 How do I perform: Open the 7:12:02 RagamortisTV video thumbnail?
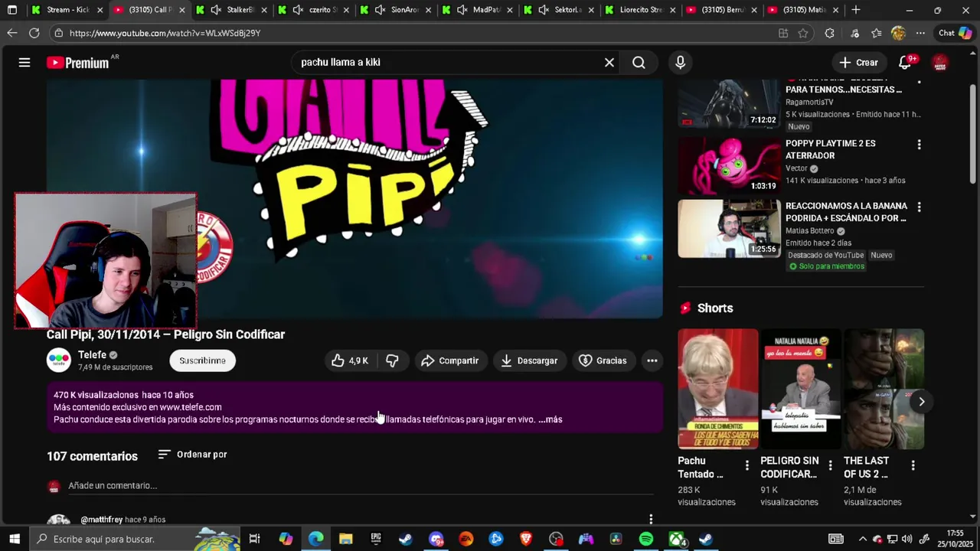click(x=729, y=104)
